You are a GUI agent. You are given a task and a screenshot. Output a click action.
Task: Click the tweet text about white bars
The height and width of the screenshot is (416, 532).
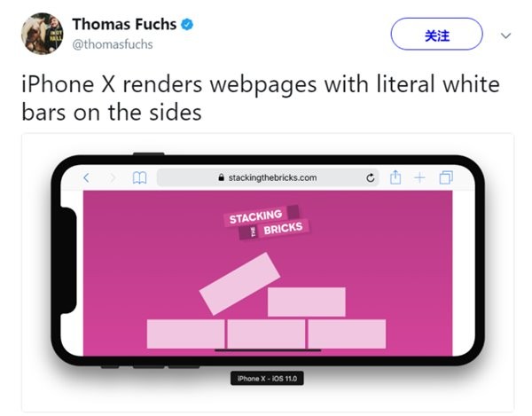(x=260, y=98)
